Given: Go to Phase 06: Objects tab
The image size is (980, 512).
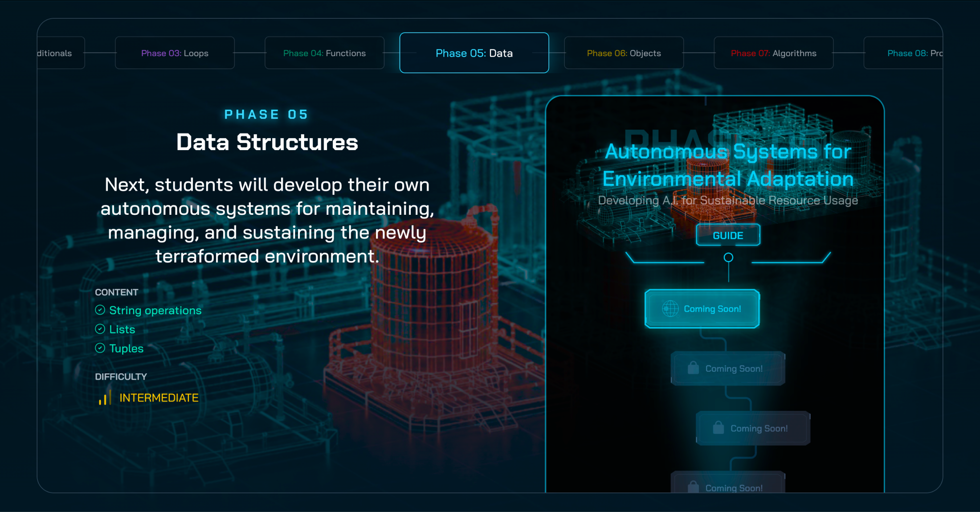Looking at the screenshot, I should coord(624,53).
